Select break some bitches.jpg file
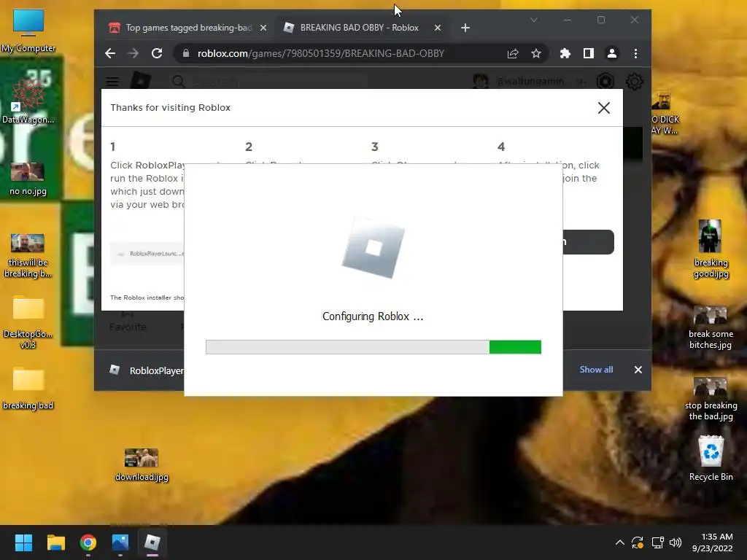 click(711, 327)
